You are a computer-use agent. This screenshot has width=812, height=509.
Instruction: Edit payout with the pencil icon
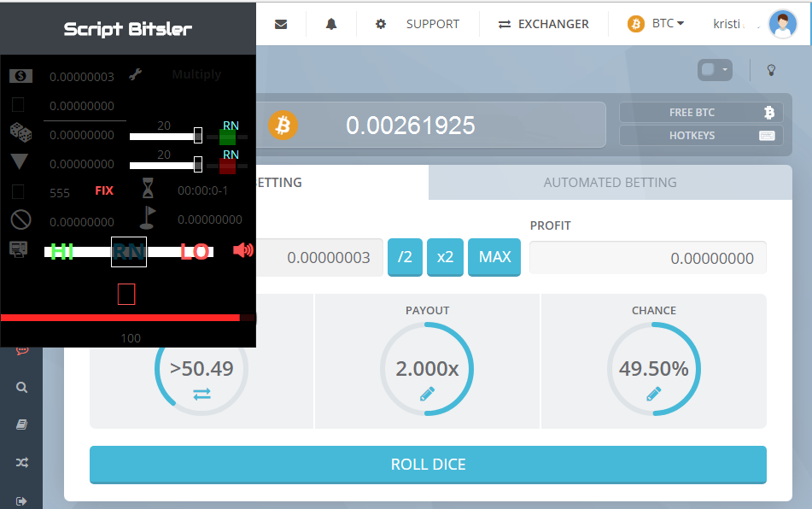(427, 394)
